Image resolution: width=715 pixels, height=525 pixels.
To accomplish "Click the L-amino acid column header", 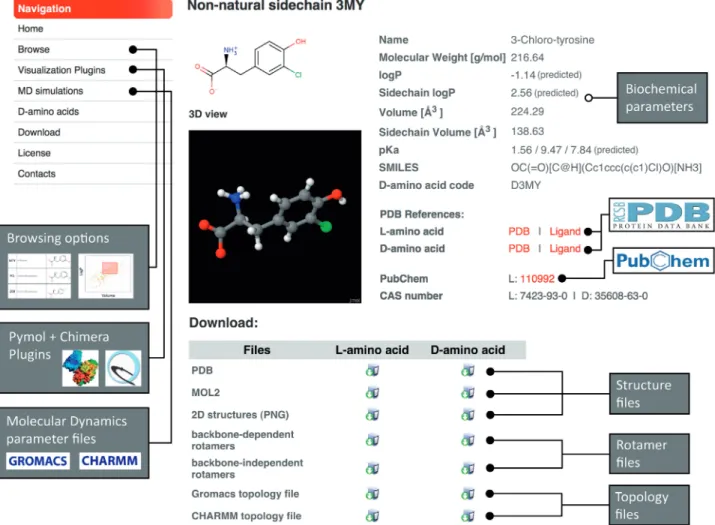I will click(372, 350).
